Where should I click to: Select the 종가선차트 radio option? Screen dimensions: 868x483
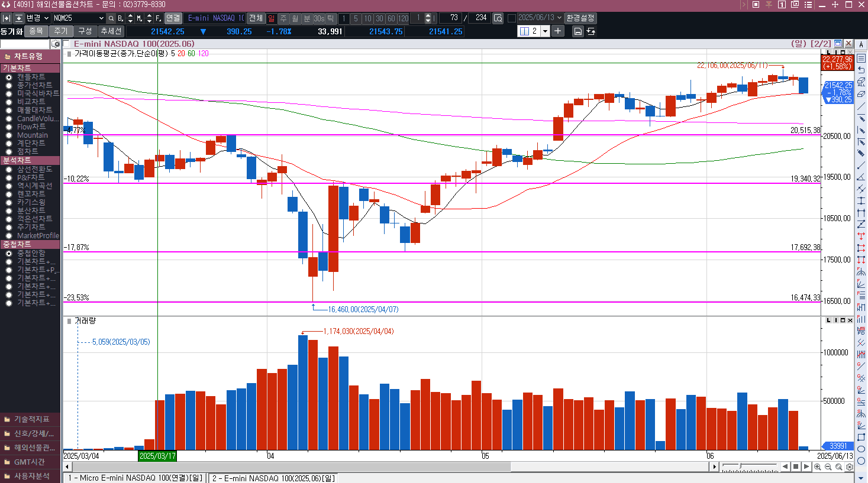click(9, 86)
